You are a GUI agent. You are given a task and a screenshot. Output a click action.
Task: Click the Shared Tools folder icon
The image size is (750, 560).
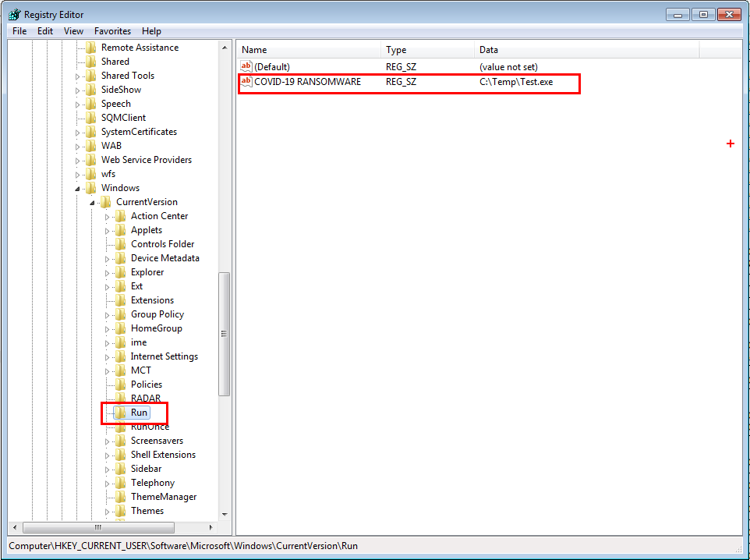(x=91, y=76)
